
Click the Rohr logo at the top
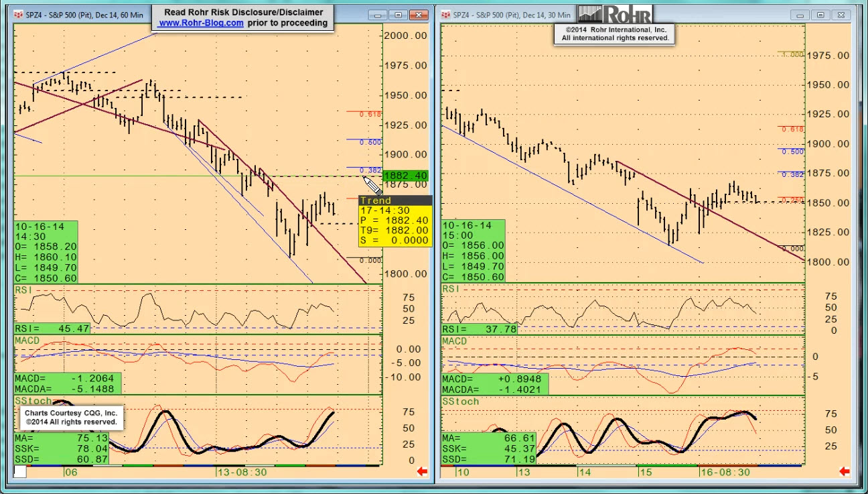coord(614,13)
